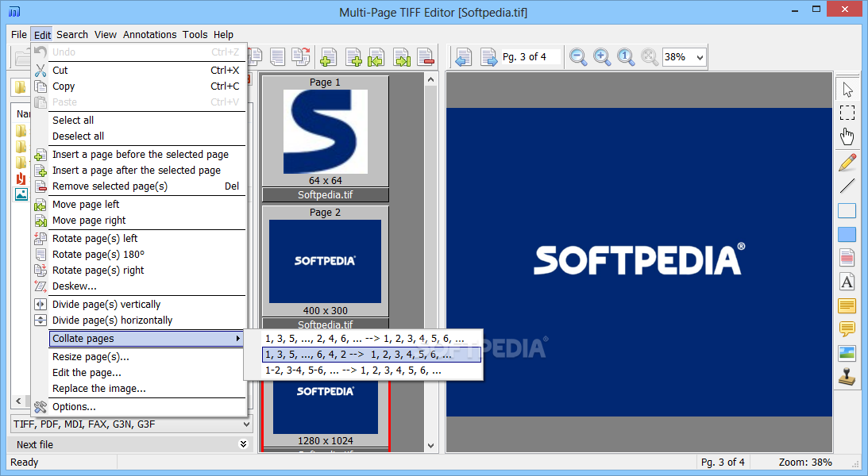This screenshot has width=868, height=476.
Task: Go to previous page with blue arrow icon
Action: tap(463, 57)
